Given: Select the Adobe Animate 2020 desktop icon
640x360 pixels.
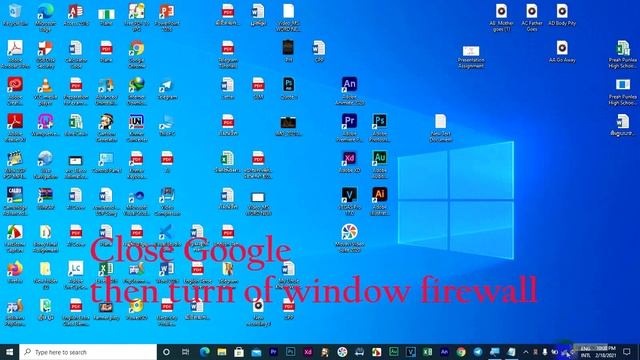Looking at the screenshot, I should [x=349, y=91].
